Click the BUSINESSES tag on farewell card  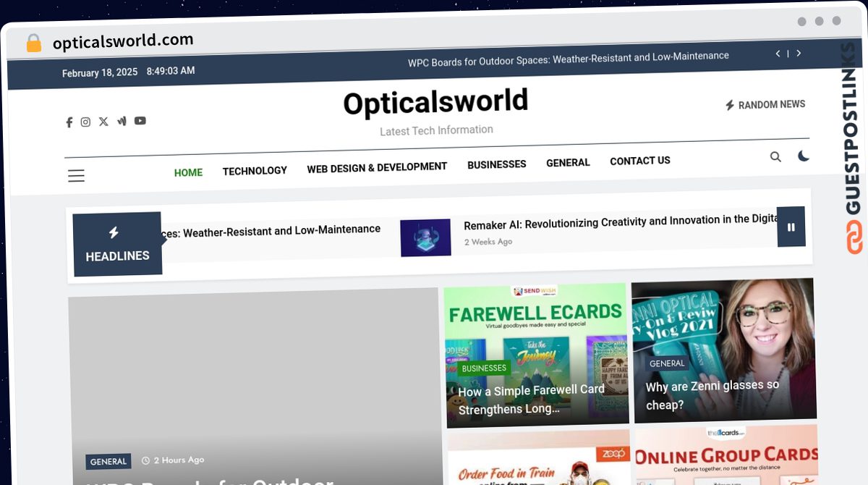point(484,368)
